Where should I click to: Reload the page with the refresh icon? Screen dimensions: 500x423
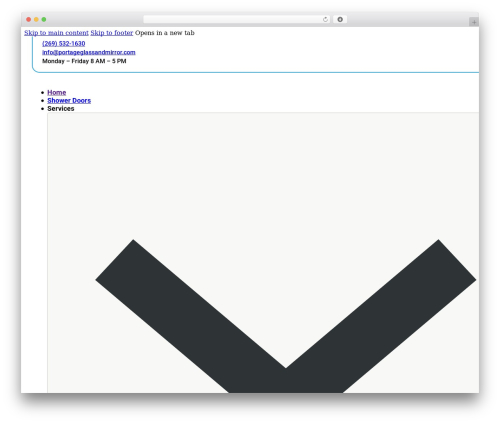[x=325, y=19]
